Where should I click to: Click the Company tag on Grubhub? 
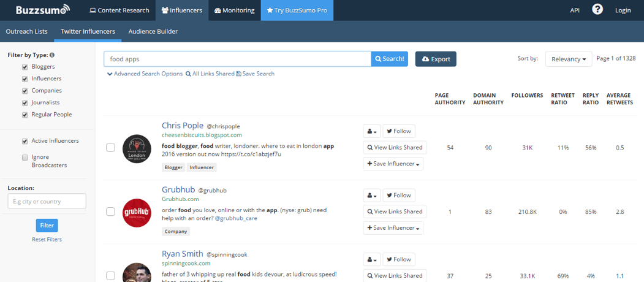[176, 232]
